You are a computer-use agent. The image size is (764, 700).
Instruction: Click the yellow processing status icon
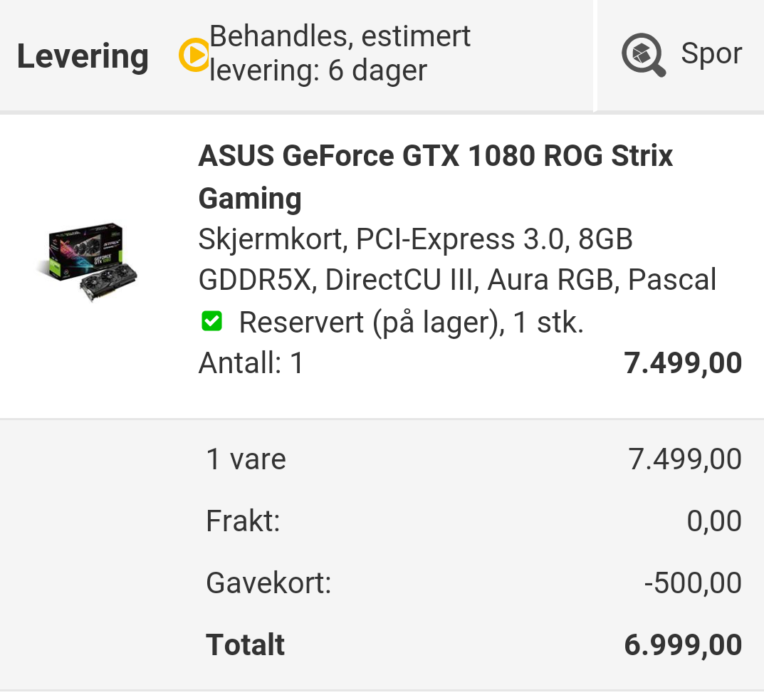194,55
